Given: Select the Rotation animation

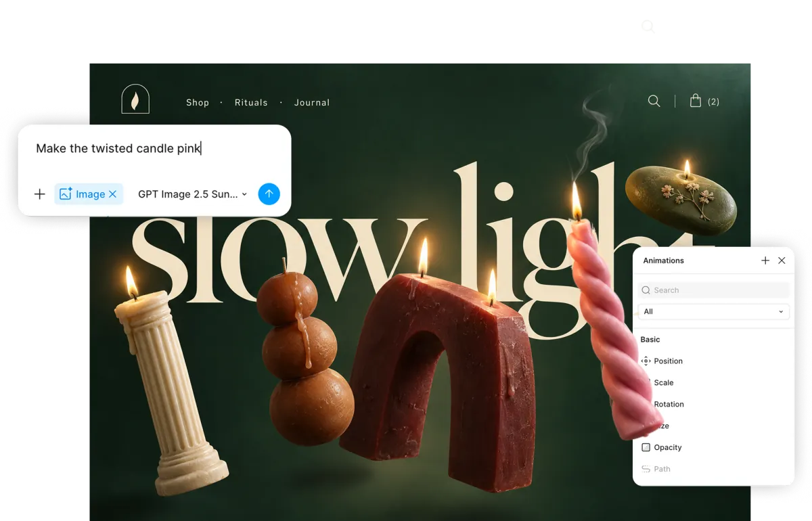Looking at the screenshot, I should coord(669,405).
